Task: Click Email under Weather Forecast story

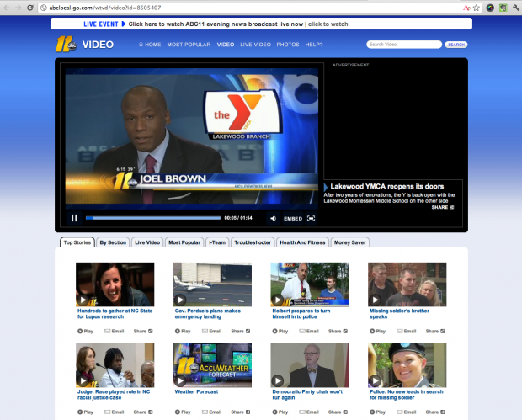Action: tap(211, 412)
